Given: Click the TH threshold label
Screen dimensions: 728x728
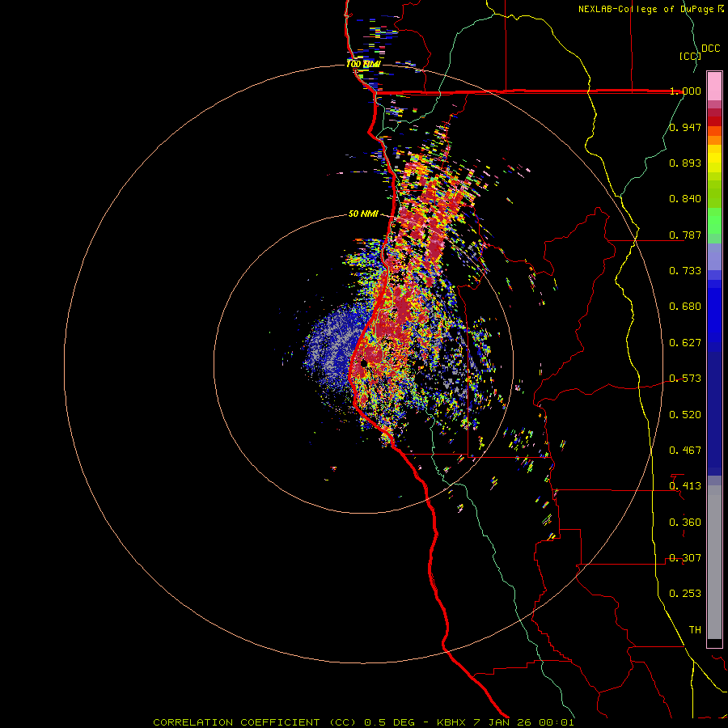Looking at the screenshot, I should 695,630.
